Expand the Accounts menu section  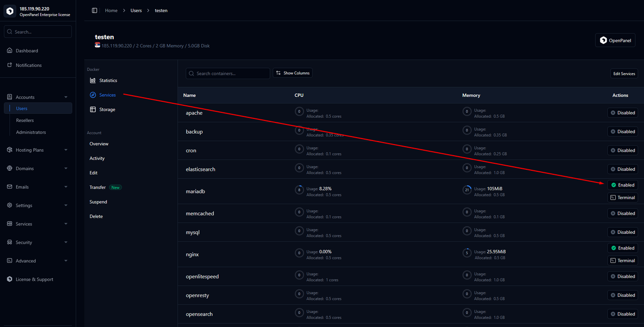pos(38,97)
